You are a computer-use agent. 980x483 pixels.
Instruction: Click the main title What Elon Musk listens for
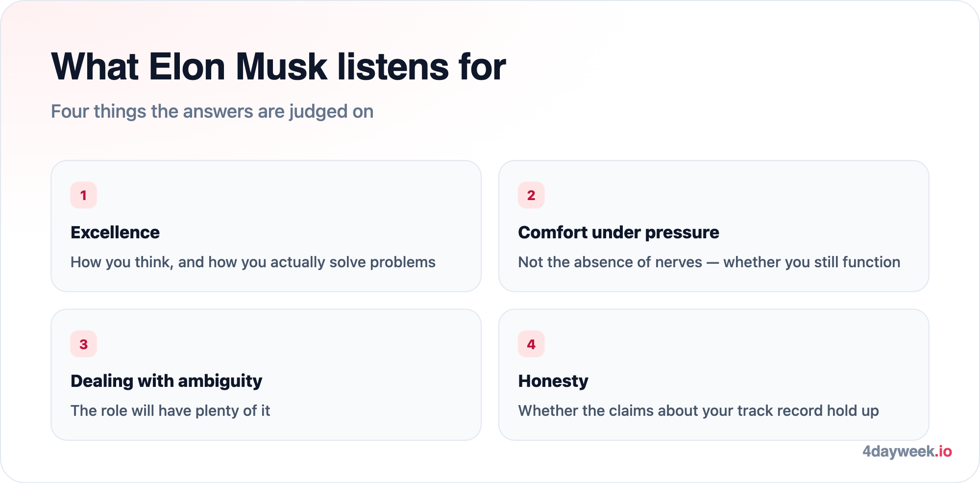click(x=278, y=67)
